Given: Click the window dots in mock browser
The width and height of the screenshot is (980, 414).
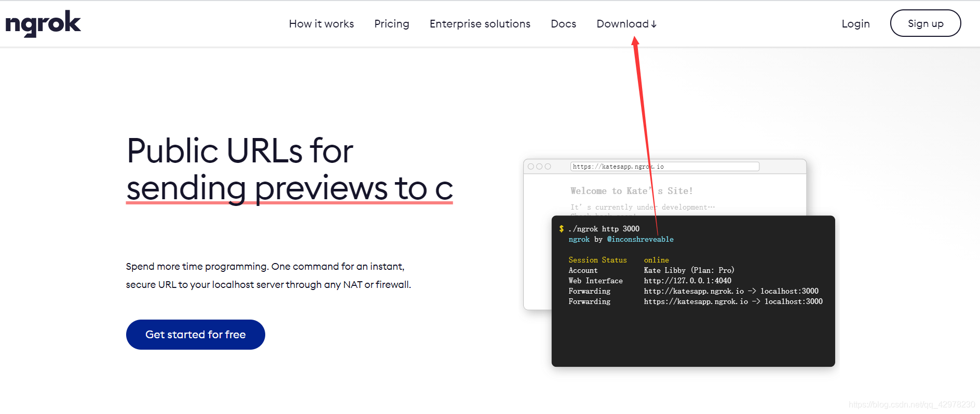Looking at the screenshot, I should click(539, 167).
